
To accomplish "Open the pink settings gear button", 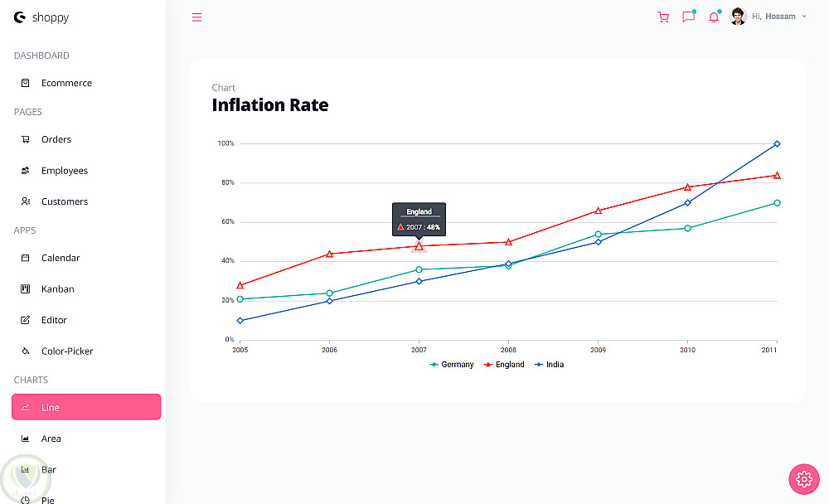I will 802,478.
